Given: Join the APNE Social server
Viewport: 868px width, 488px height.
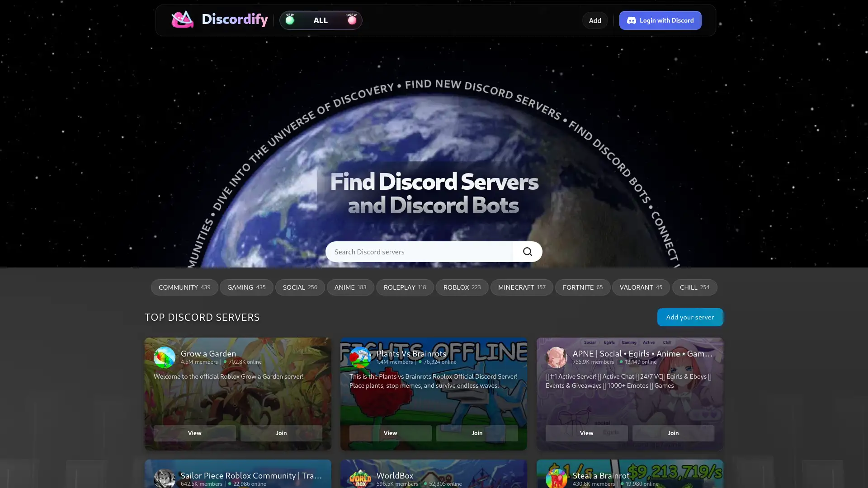Looking at the screenshot, I should [673, 433].
